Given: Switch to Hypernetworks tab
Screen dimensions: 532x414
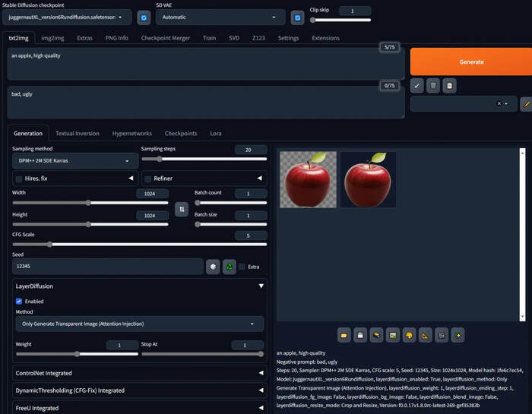Looking at the screenshot, I should [132, 134].
